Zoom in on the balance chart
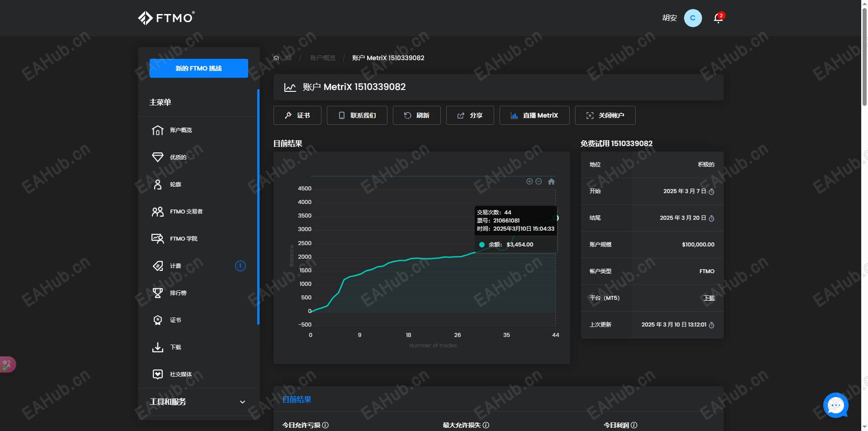 [x=529, y=181]
